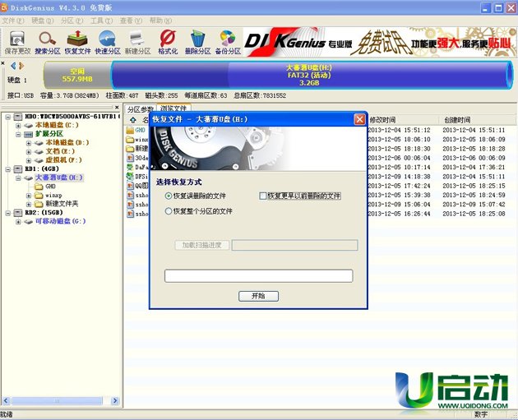Open the 搜索分区 magnifier tool
This screenshot has height=420, width=518.
48,42
